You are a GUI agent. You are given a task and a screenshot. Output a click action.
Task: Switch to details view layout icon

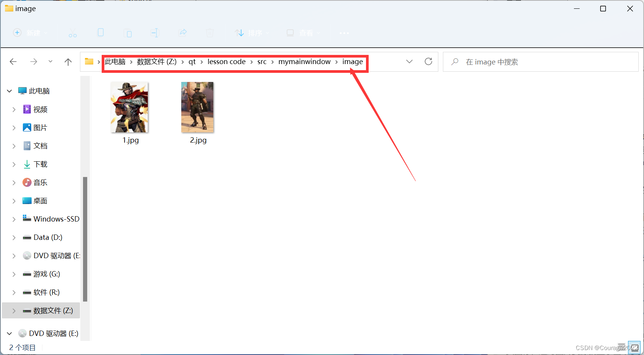click(x=622, y=347)
